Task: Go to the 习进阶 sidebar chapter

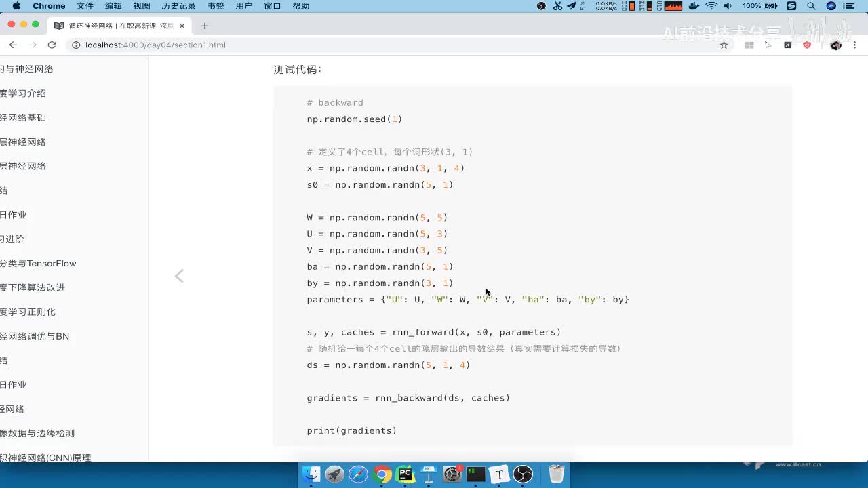Action: (12, 239)
